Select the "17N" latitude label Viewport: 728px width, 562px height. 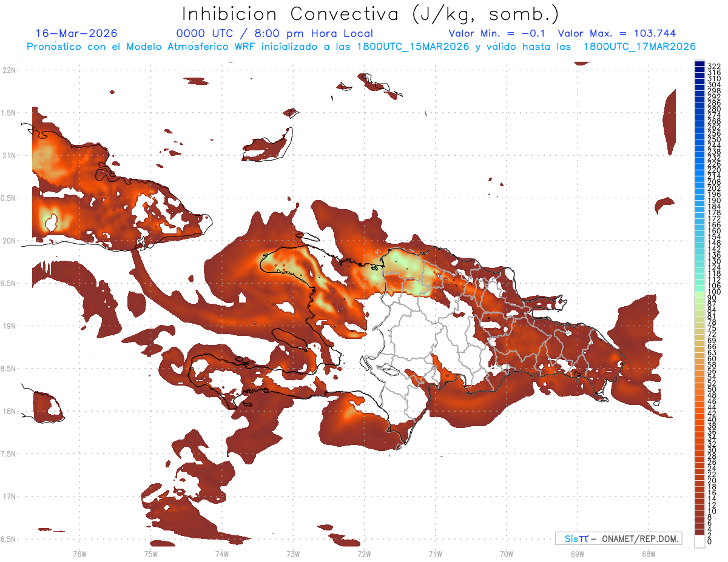pyautogui.click(x=9, y=497)
